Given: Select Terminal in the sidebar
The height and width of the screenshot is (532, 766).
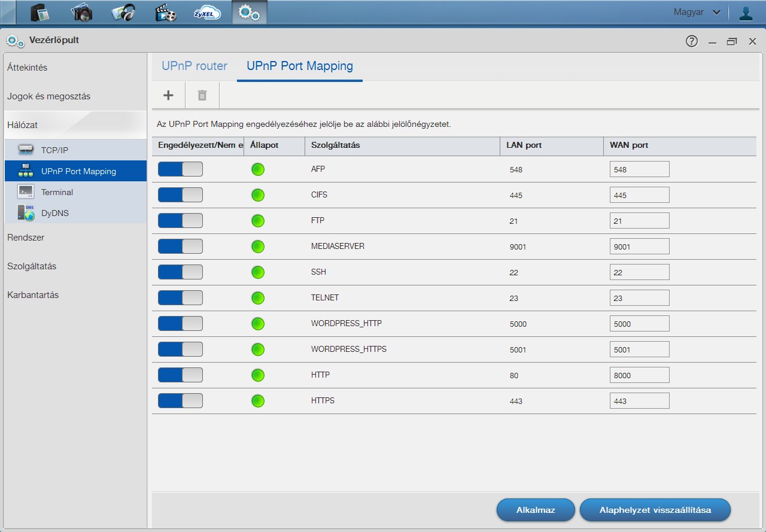Looking at the screenshot, I should click(75, 192).
